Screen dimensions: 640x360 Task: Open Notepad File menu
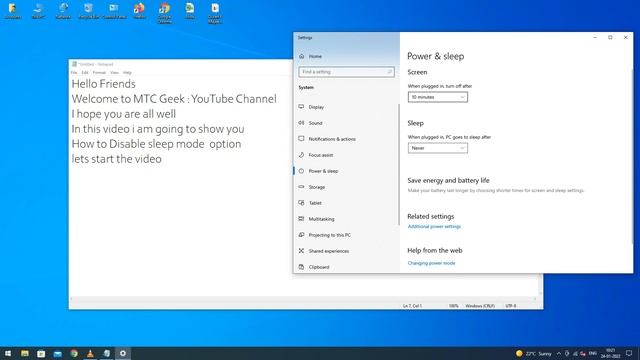click(74, 73)
